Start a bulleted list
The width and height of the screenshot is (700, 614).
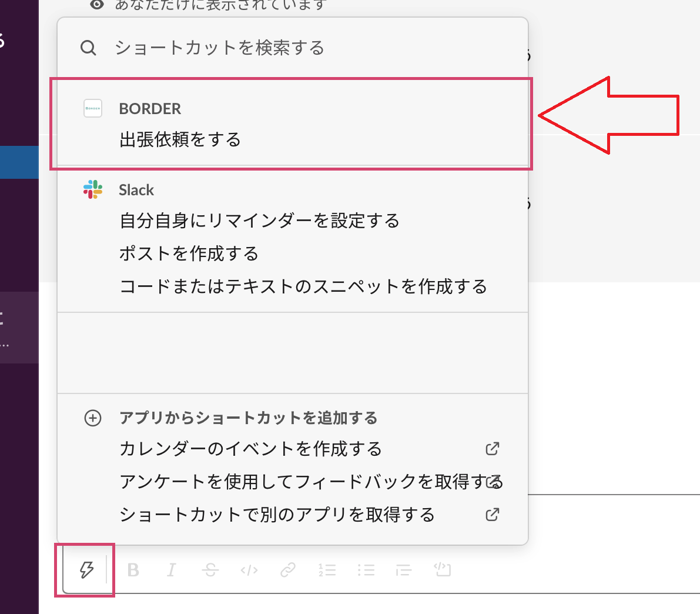pos(366,570)
